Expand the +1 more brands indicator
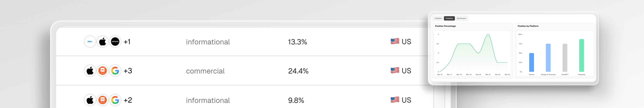Screen dimensions: 644x108 [127, 42]
